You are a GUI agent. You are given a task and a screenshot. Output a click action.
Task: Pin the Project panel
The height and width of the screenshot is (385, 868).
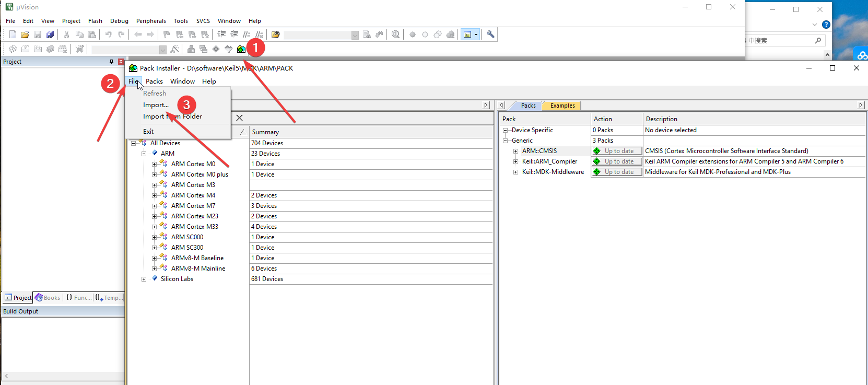(111, 62)
